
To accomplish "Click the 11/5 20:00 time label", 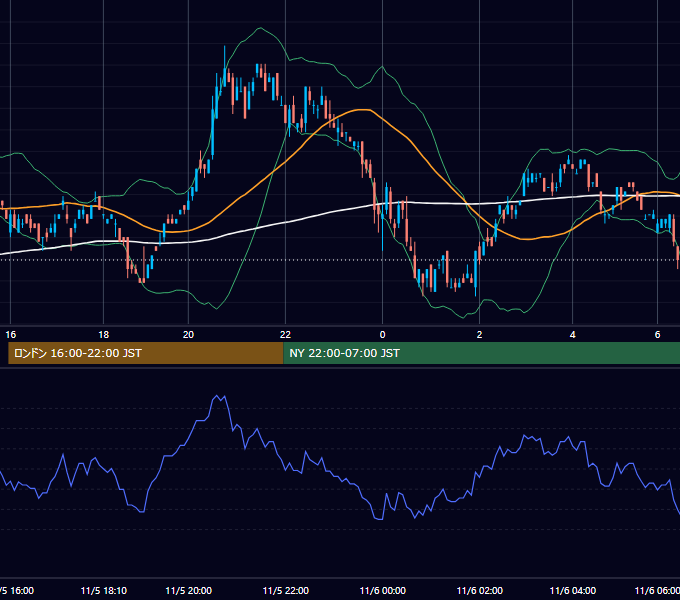I will click(x=189, y=590).
